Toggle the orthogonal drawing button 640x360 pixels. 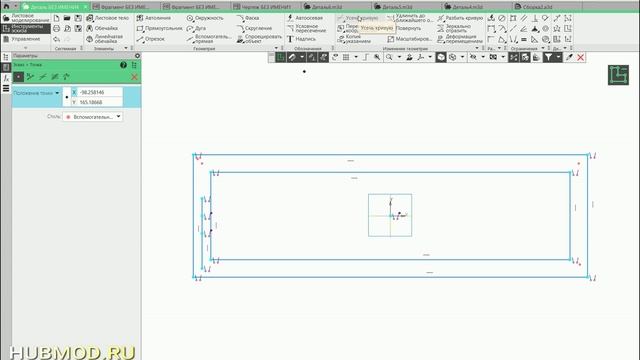(x=366, y=58)
